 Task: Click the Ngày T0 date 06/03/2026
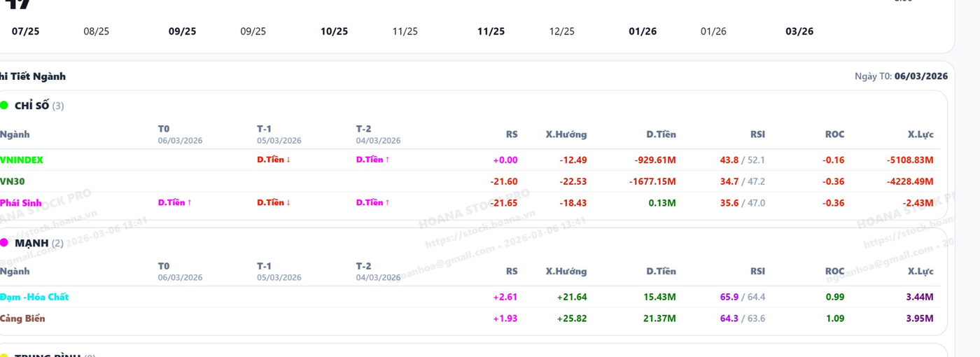(920, 76)
